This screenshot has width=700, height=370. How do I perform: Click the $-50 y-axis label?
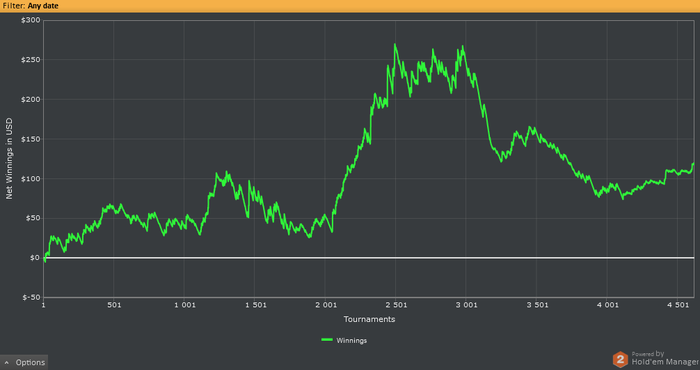[x=31, y=298]
